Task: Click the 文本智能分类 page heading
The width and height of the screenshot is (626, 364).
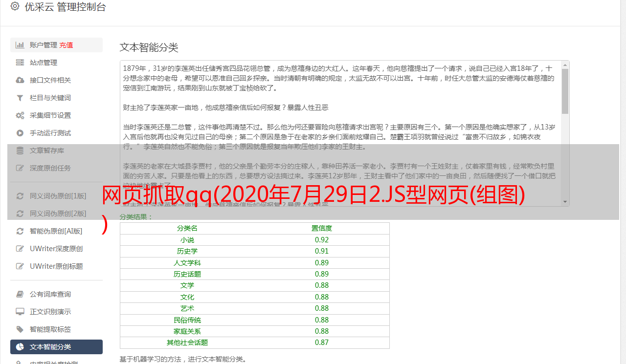Action: [149, 47]
